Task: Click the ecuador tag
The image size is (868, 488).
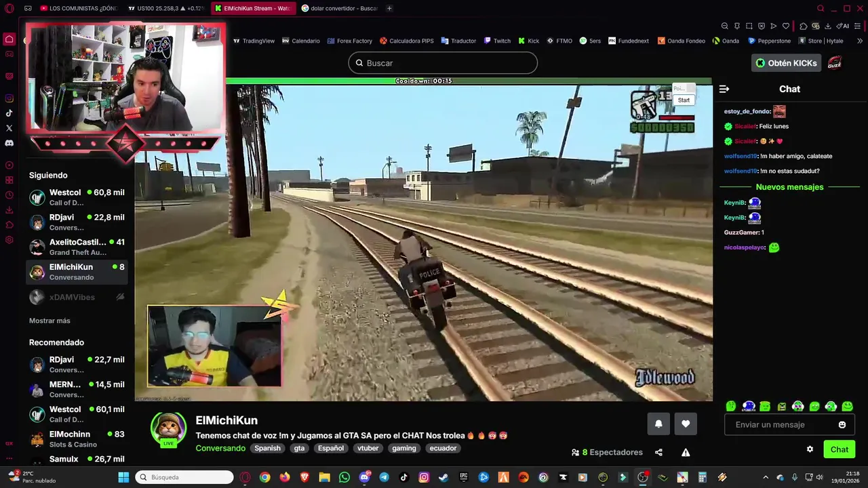Action: tap(443, 448)
